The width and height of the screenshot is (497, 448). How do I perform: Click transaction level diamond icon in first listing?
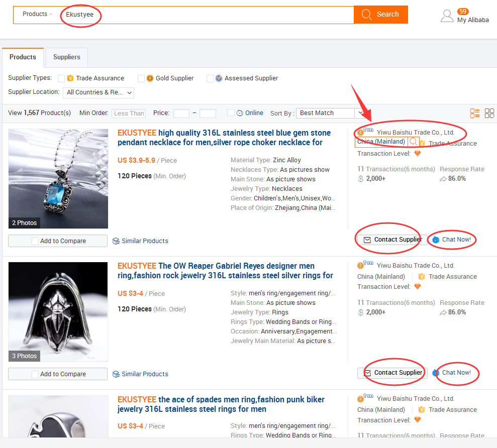coord(417,154)
